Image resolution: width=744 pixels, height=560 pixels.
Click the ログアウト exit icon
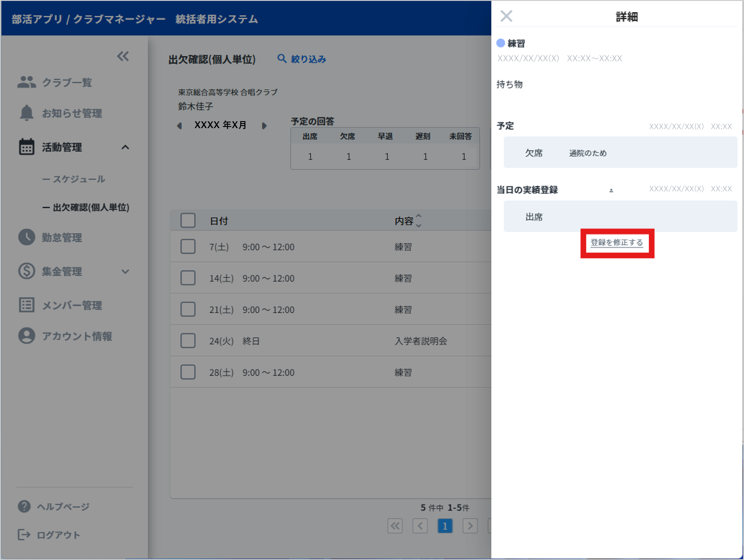coord(24,535)
